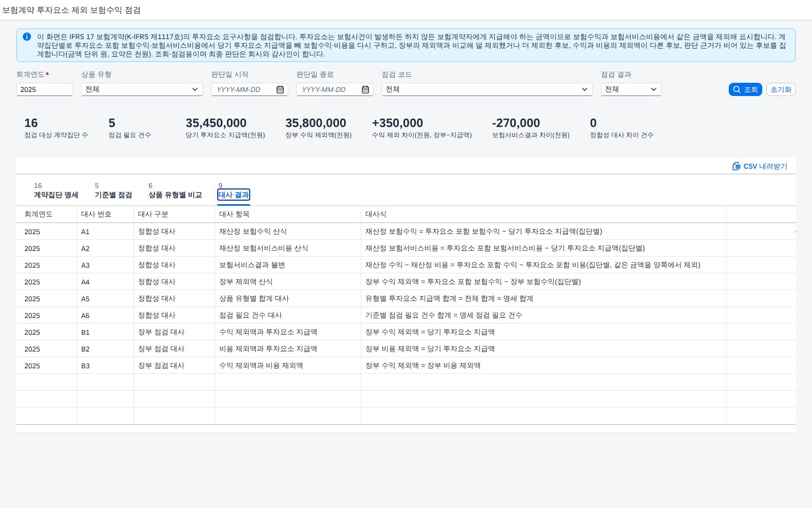Click the -270,000 보험서비스결과 차이 figure
Viewport: 812px width, 508px height.
pyautogui.click(x=516, y=123)
